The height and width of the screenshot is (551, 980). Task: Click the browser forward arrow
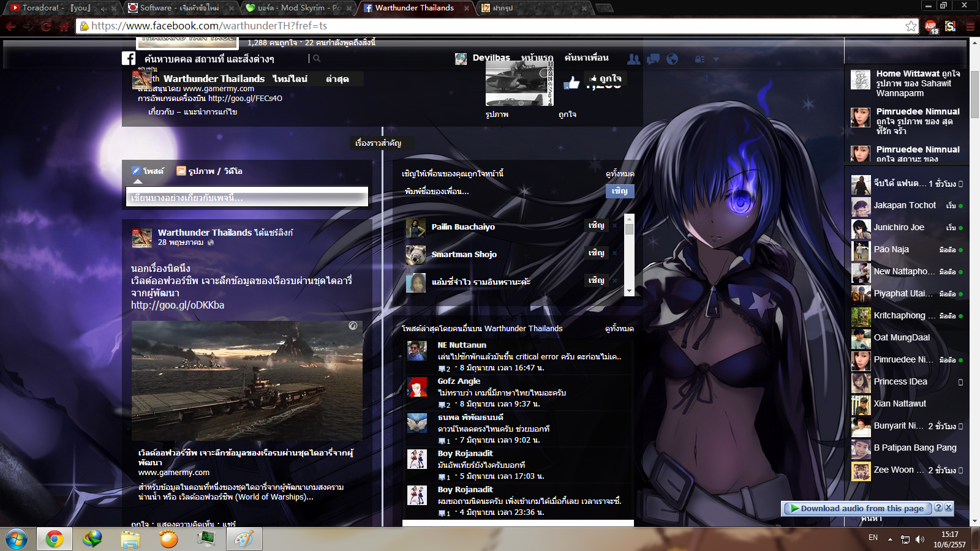(x=28, y=26)
